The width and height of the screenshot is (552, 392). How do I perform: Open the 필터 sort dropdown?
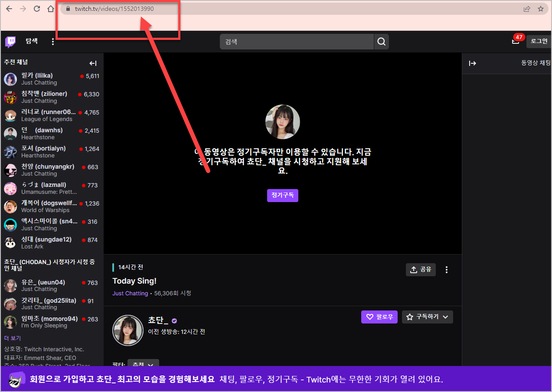[x=143, y=365]
